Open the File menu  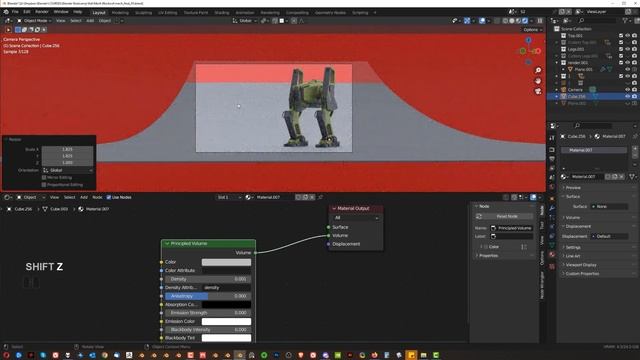pos(15,12)
